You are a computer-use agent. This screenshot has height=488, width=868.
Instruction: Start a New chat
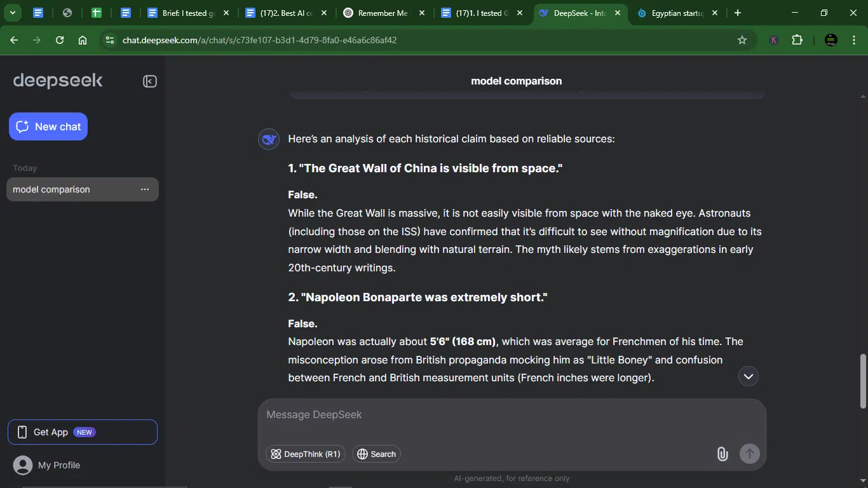pos(48,126)
